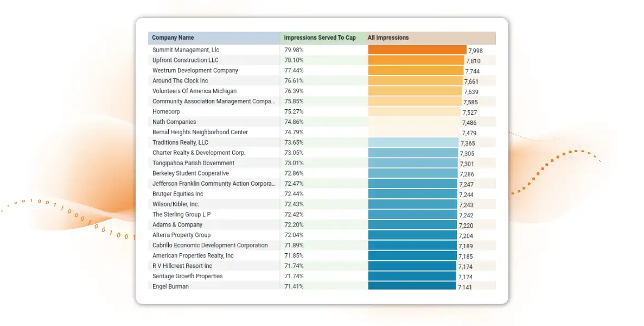
Task: Select Charter Realty & Development Corp. name
Action: 199,153
